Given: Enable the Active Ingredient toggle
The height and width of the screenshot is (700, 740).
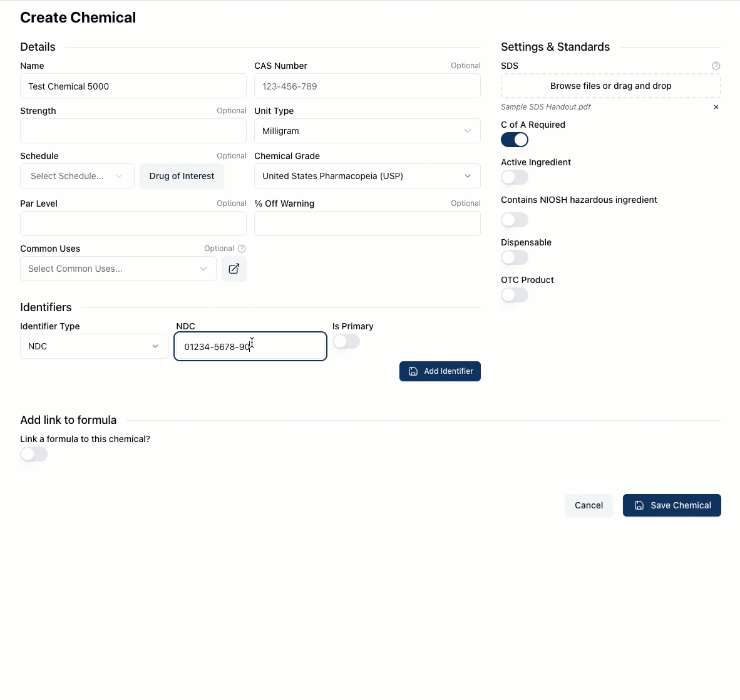Looking at the screenshot, I should pyautogui.click(x=514, y=177).
